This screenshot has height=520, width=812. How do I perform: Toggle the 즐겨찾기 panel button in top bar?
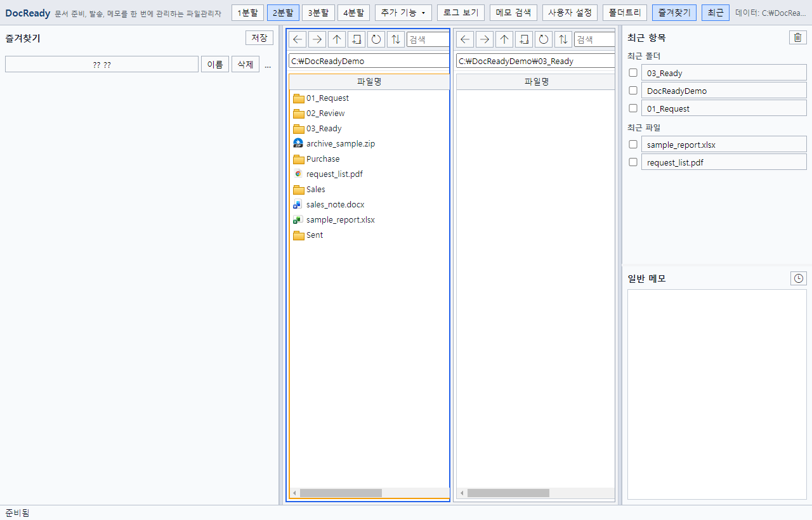674,13
